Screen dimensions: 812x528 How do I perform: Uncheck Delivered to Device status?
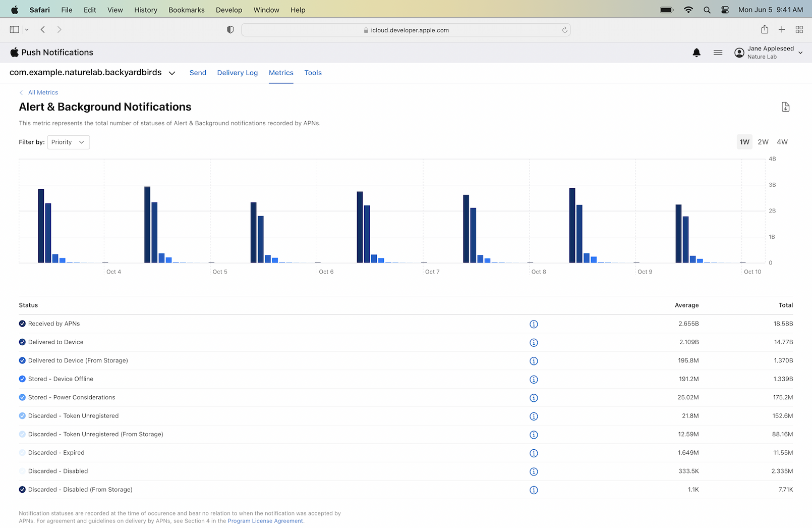[x=22, y=342]
